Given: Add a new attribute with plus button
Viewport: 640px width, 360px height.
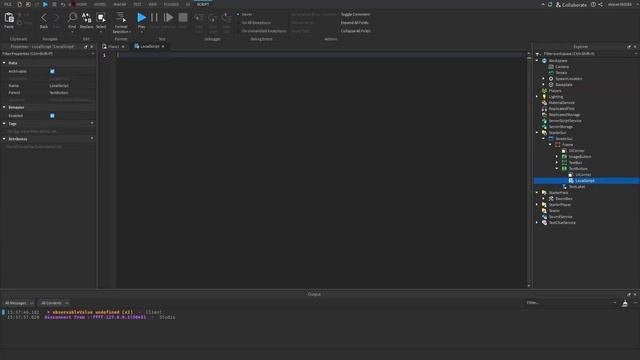Looking at the screenshot, I should [x=92, y=139].
